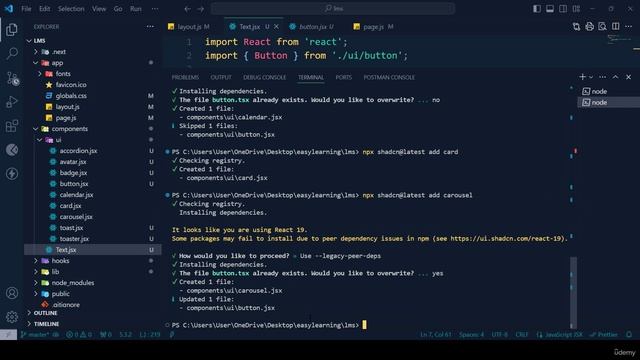Screen dimensions: 640x360
Task: Open the Manage gear icon
Action: (12, 316)
